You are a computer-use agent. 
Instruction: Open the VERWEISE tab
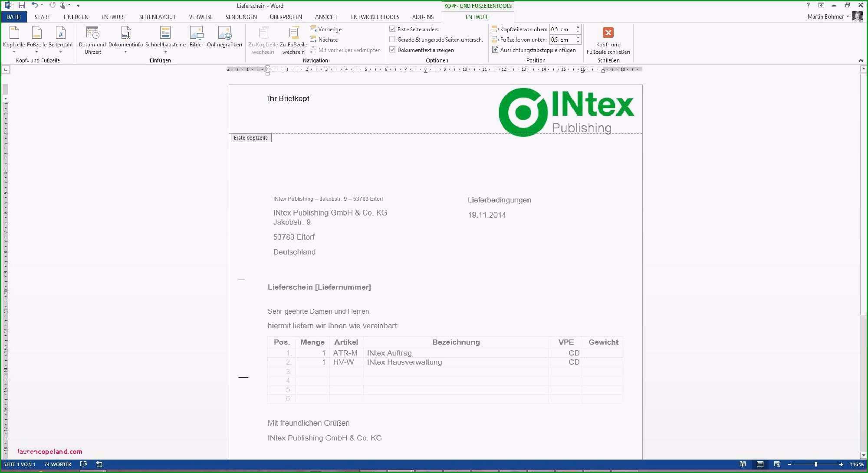201,17
